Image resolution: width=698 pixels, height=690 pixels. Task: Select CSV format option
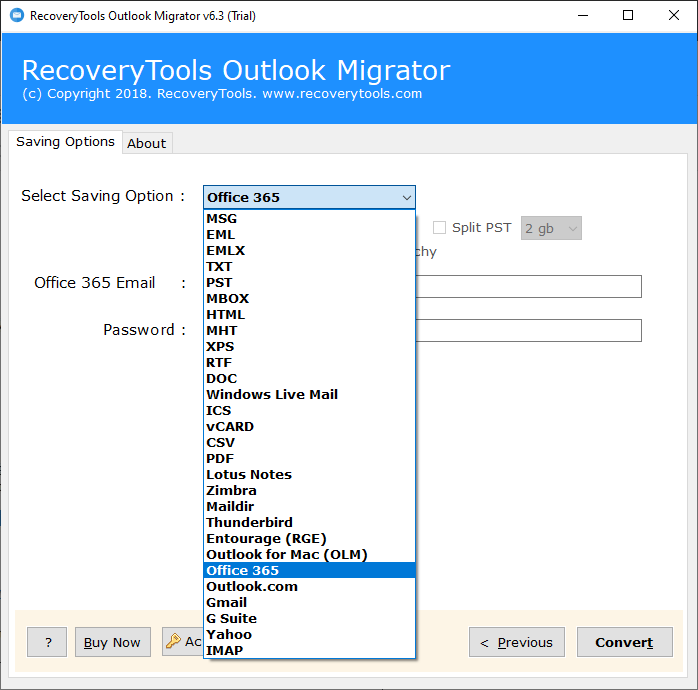(309, 443)
